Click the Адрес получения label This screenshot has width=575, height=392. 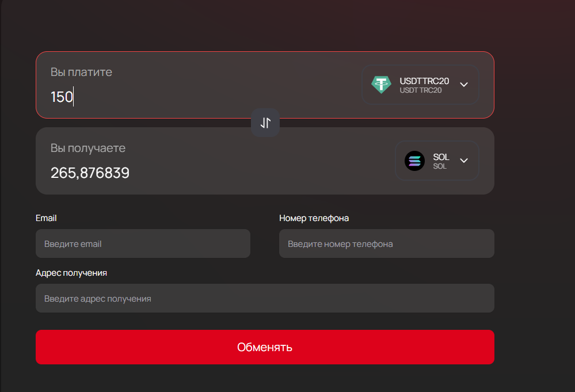(x=71, y=273)
